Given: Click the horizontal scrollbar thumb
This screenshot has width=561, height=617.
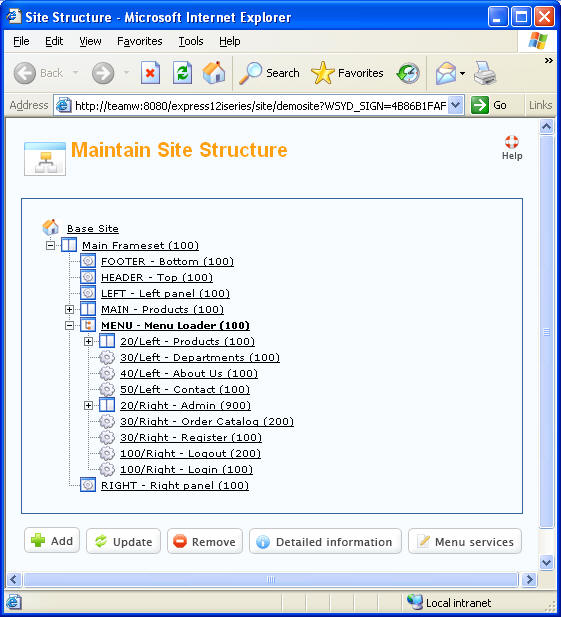Looking at the screenshot, I should click(270, 579).
